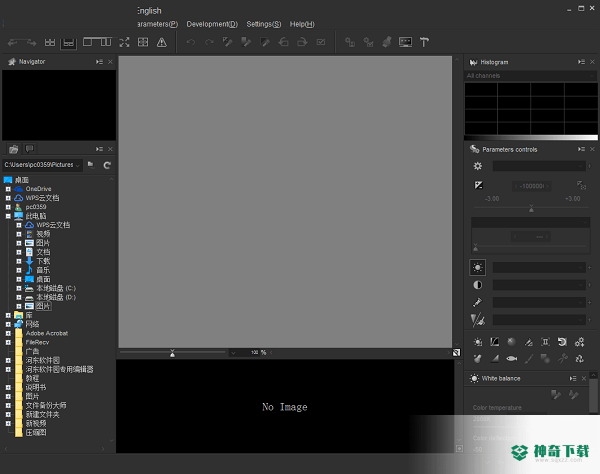Click the paste development parameters icon

pyautogui.click(x=246, y=42)
